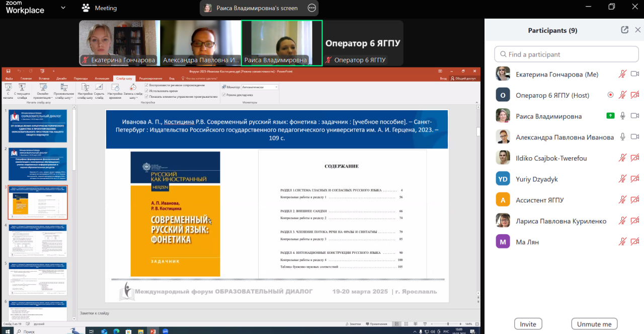Click the 'Настройка слайд-шоу' setup icon
This screenshot has width=644, height=334.
pyautogui.click(x=85, y=89)
